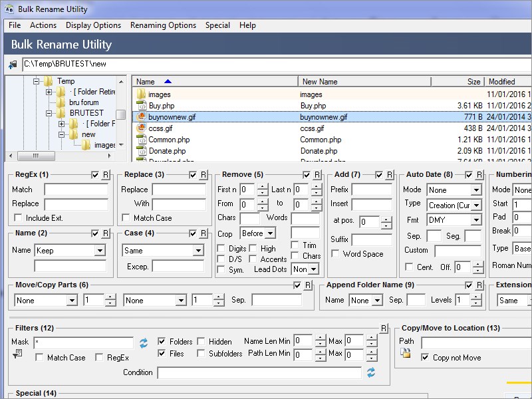Uncheck the Copy not Move checkbox
The width and height of the screenshot is (532, 399).
pyautogui.click(x=425, y=357)
